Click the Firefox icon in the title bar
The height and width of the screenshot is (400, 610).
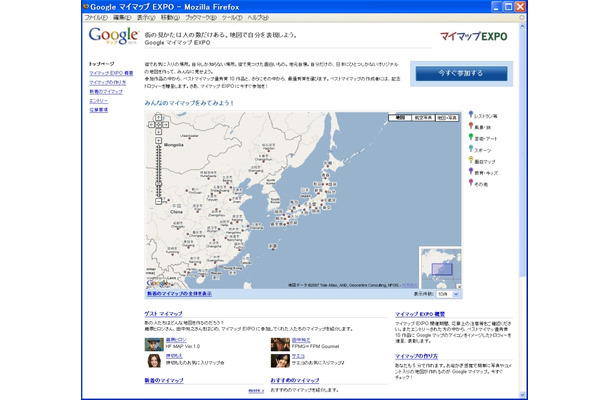(x=86, y=7)
